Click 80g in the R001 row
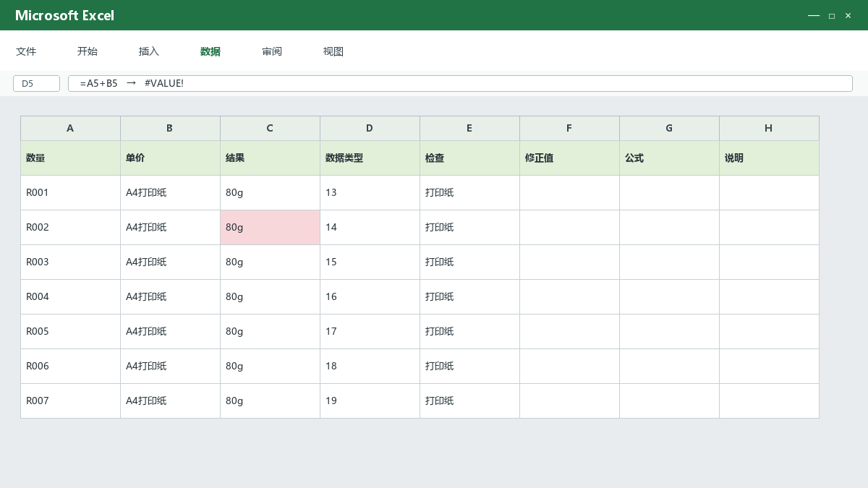This screenshot has width=868, height=488. pyautogui.click(x=270, y=192)
